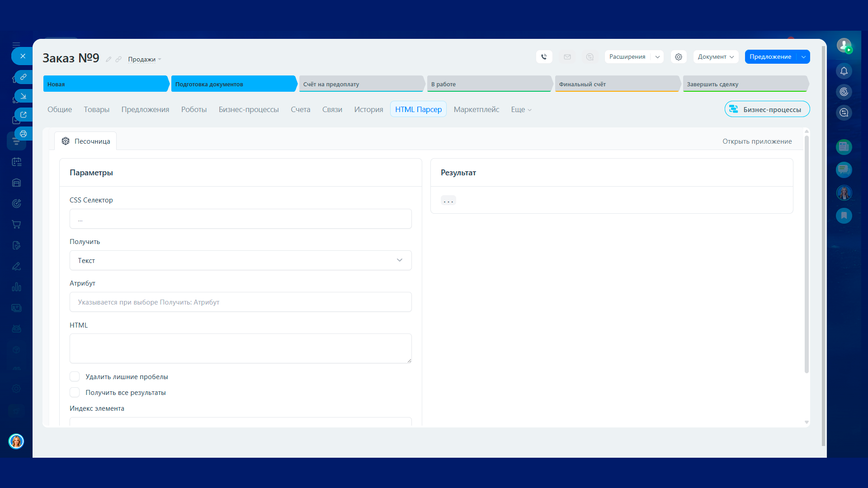Click pencil icon next to Заказ №9
Viewport: 868px width, 488px height.
tap(108, 59)
